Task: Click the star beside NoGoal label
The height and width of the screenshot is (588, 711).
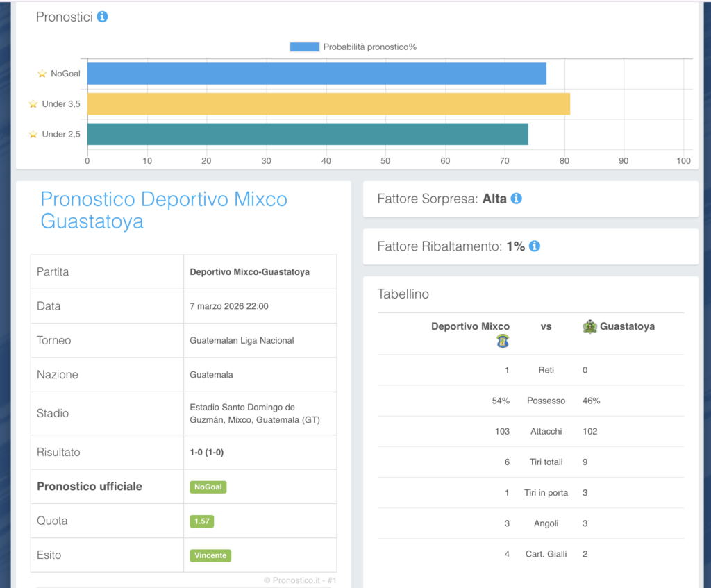Action: (42, 74)
